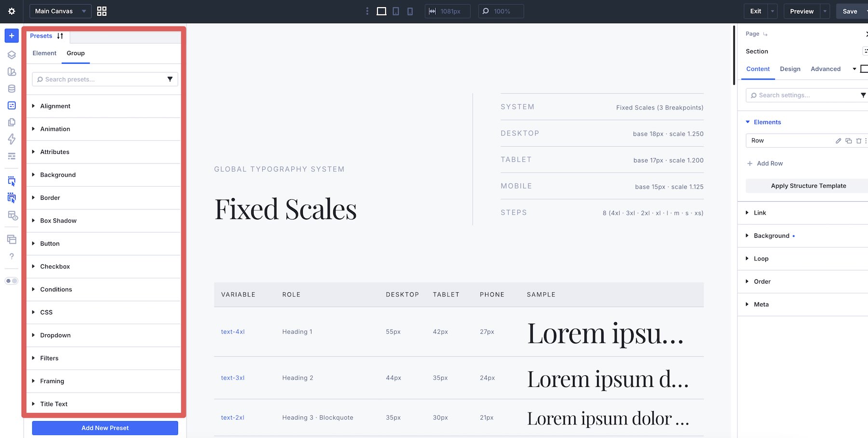Click Apply Structure Template button
868x438 pixels.
(808, 186)
